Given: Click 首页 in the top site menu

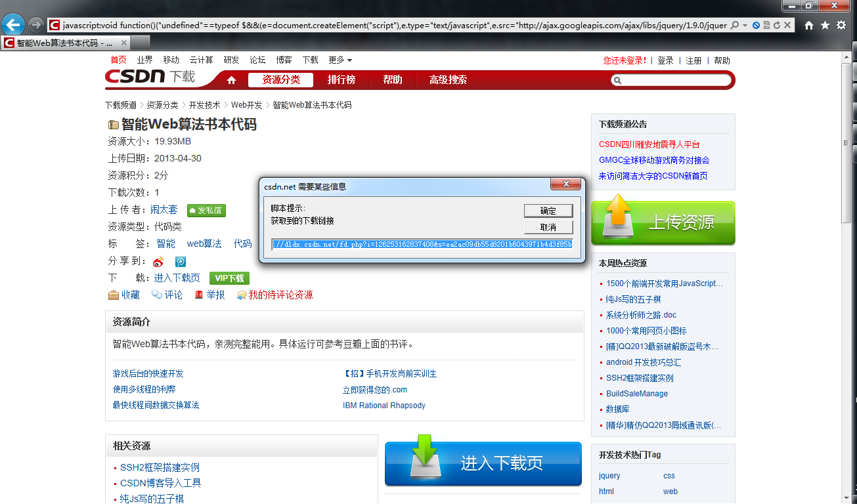Looking at the screenshot, I should point(118,60).
